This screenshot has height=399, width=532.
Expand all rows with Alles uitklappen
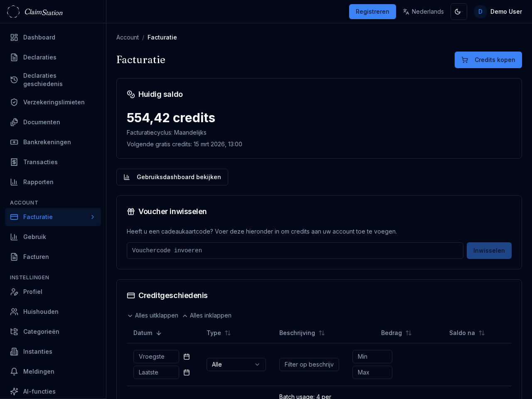pyautogui.click(x=153, y=315)
